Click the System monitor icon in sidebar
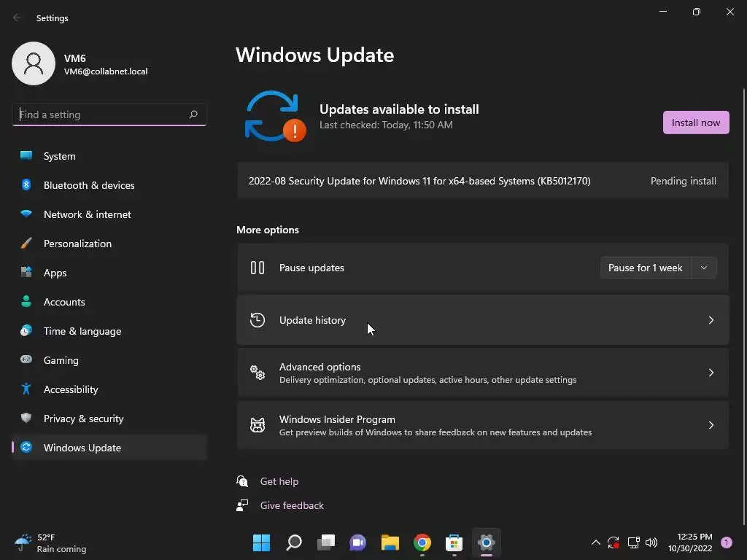Screen dimensions: 747x560 point(26,156)
